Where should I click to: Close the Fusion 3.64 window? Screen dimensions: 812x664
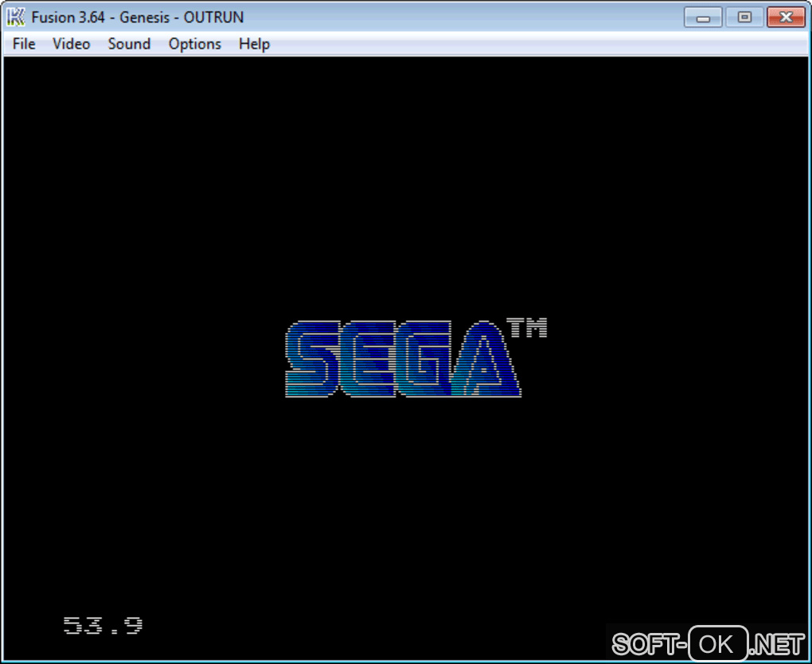point(786,17)
